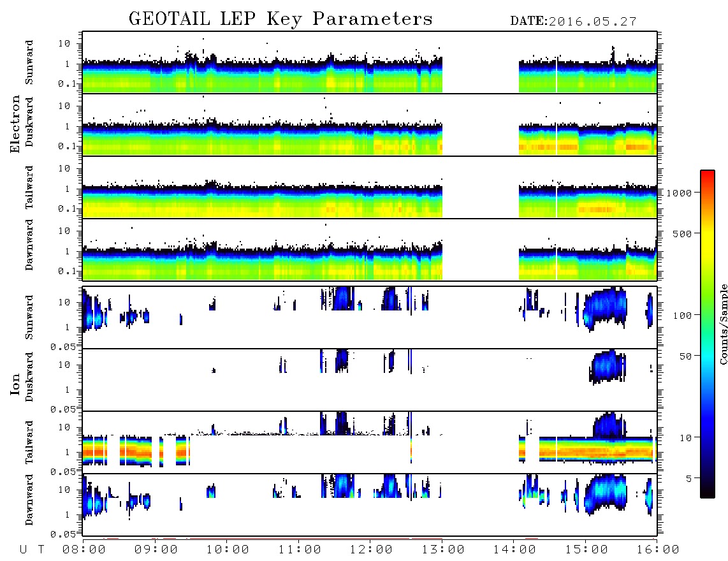Click the 14:00 time axis label
The height and width of the screenshot is (561, 728).
point(514,550)
